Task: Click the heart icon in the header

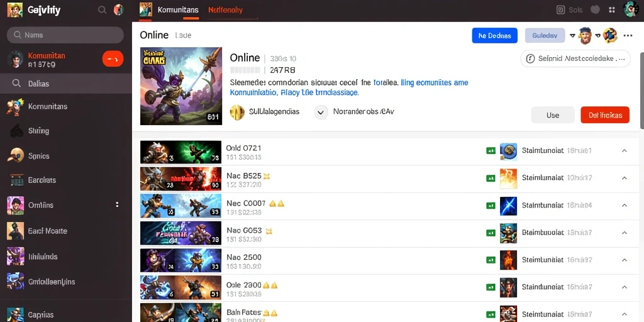Action: [x=595, y=10]
